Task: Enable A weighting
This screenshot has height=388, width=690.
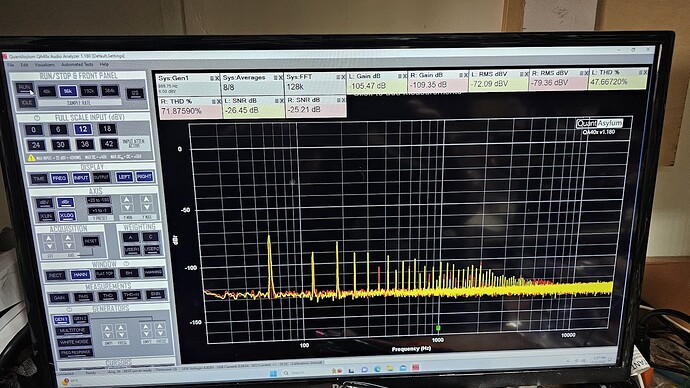Action: click(x=131, y=238)
